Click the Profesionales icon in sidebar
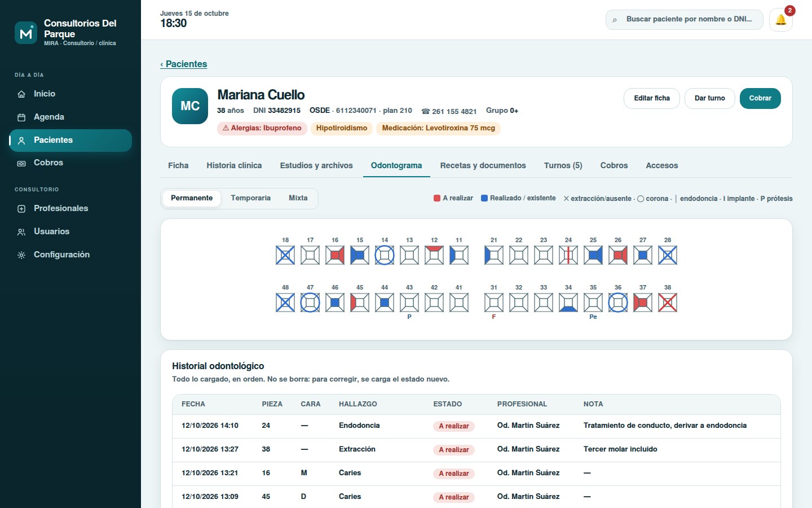Viewport: 812px width, 508px height. point(21,209)
